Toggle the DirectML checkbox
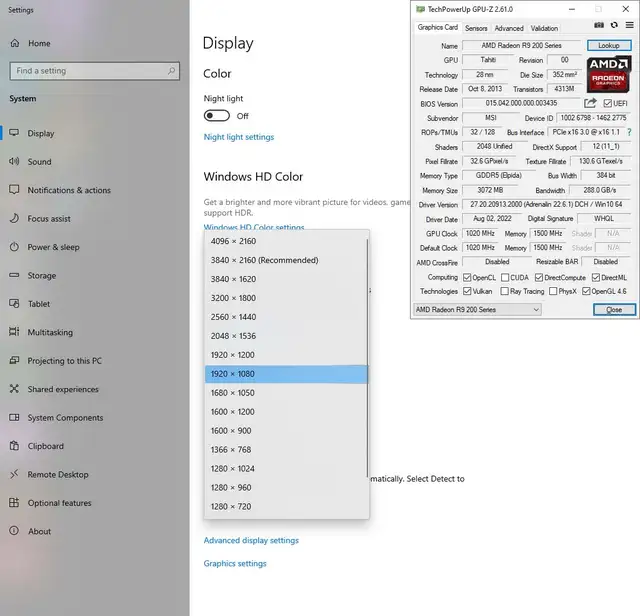 pyautogui.click(x=596, y=278)
